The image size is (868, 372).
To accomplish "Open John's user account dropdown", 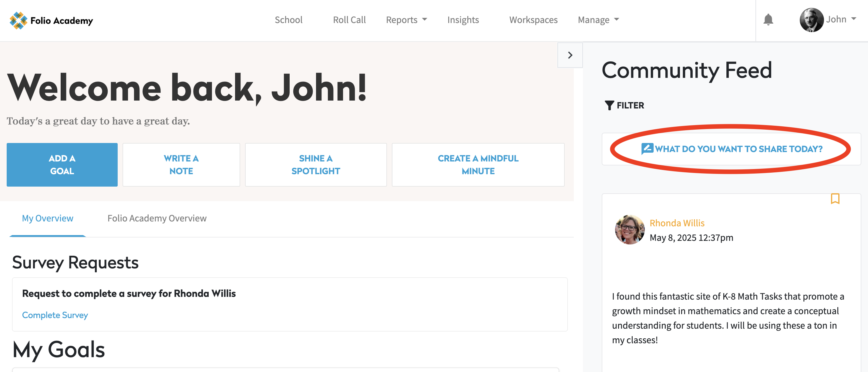I will tap(841, 19).
